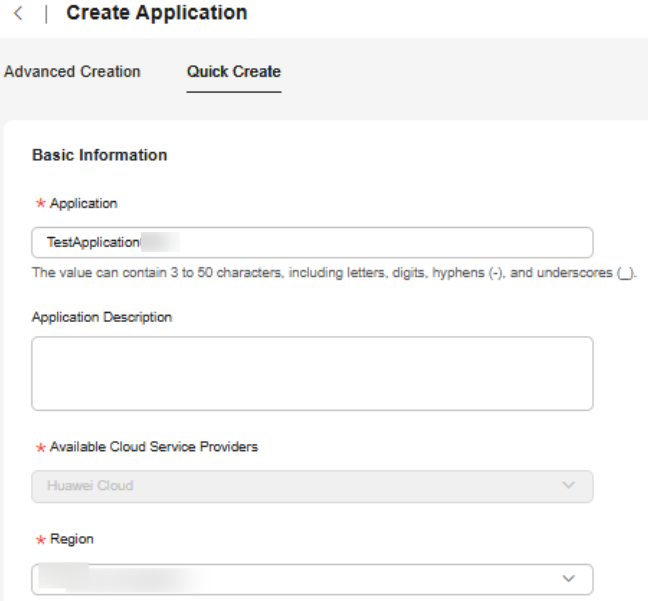Screen dimensions: 648x601
Task: Switch to the Advanced Creation tab
Action: pyautogui.click(x=72, y=72)
